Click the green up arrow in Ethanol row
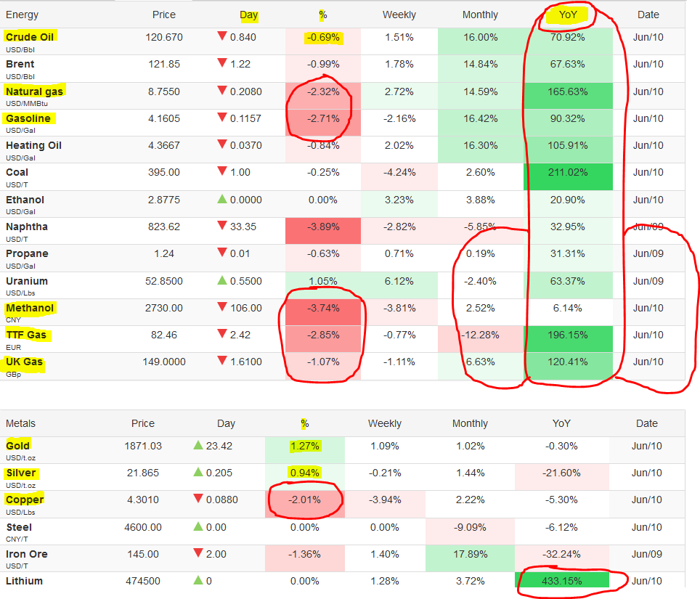 222,199
